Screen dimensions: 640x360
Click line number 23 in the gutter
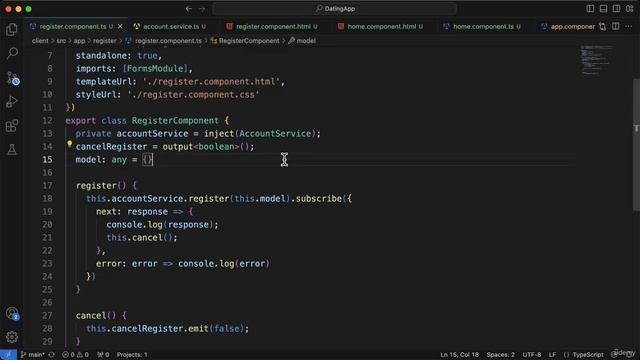(47, 264)
